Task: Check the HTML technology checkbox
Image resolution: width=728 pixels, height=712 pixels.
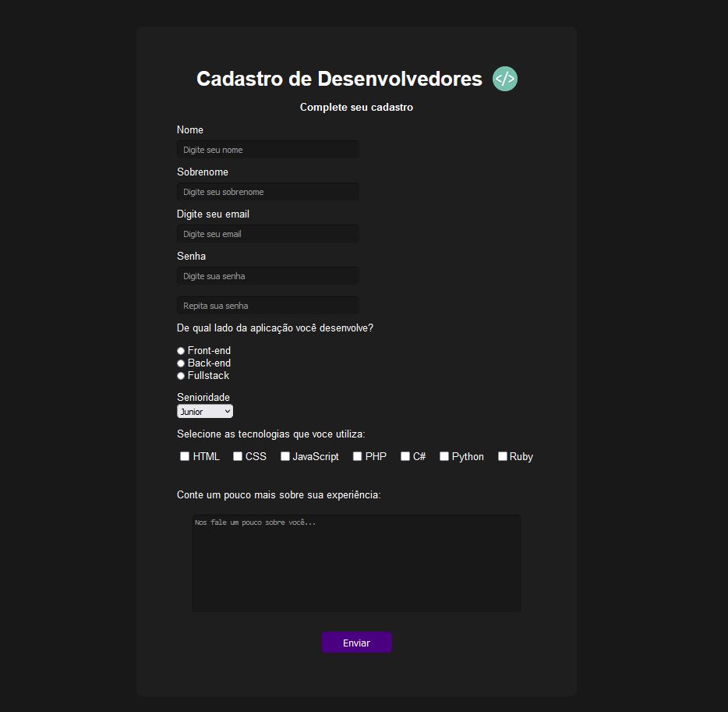Action: tap(184, 456)
